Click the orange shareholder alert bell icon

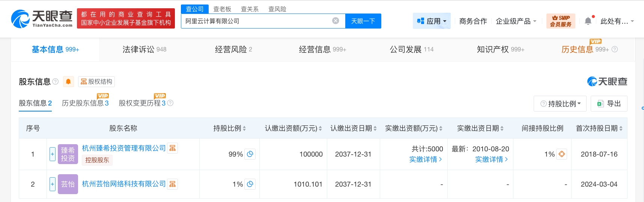pyautogui.click(x=68, y=81)
